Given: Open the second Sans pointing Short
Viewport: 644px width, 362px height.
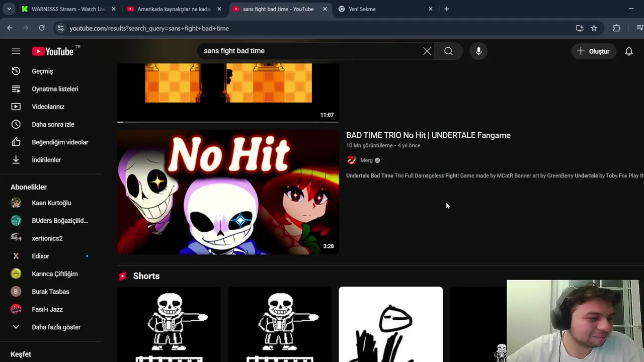Looking at the screenshot, I should pos(280,324).
